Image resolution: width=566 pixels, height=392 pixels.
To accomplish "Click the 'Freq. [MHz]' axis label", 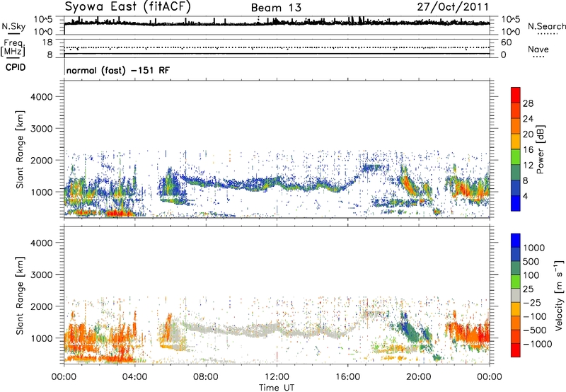I will click(13, 48).
